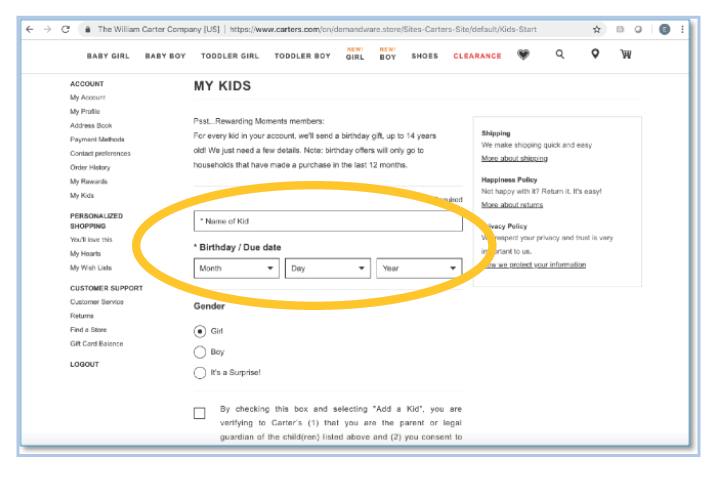Expand the Year dropdown

coord(419,268)
